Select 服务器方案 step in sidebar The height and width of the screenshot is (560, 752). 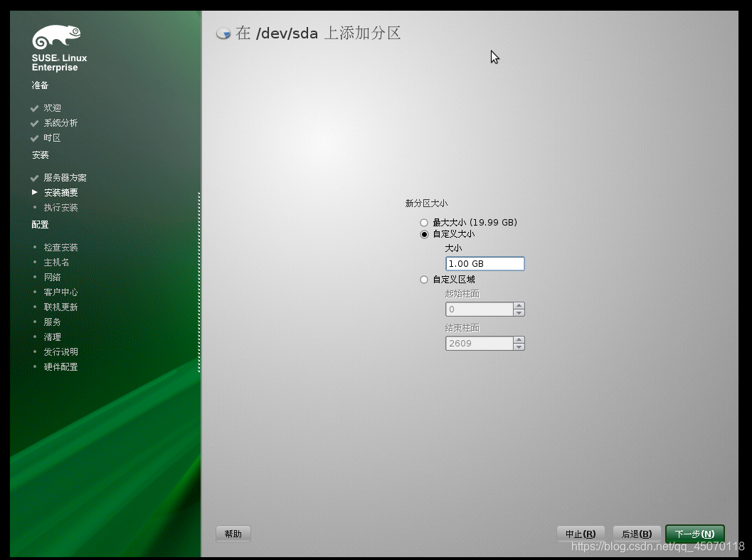[65, 178]
